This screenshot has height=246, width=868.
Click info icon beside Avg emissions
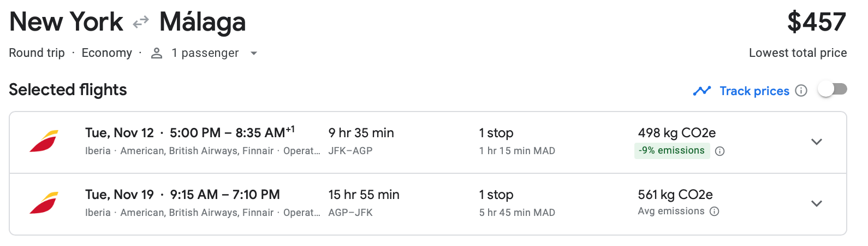[x=715, y=212]
